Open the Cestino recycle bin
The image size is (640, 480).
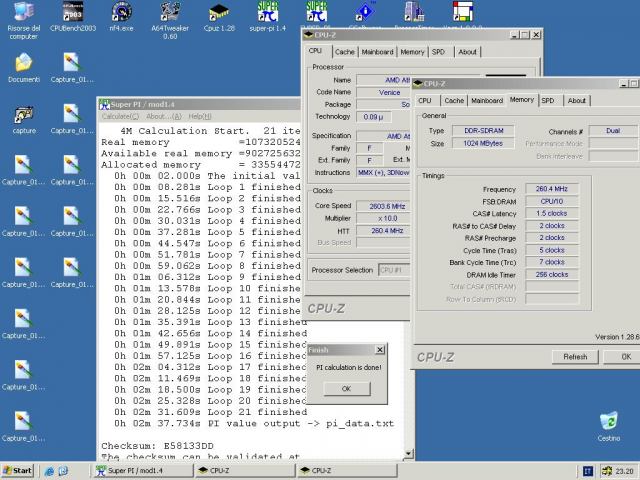(x=609, y=427)
